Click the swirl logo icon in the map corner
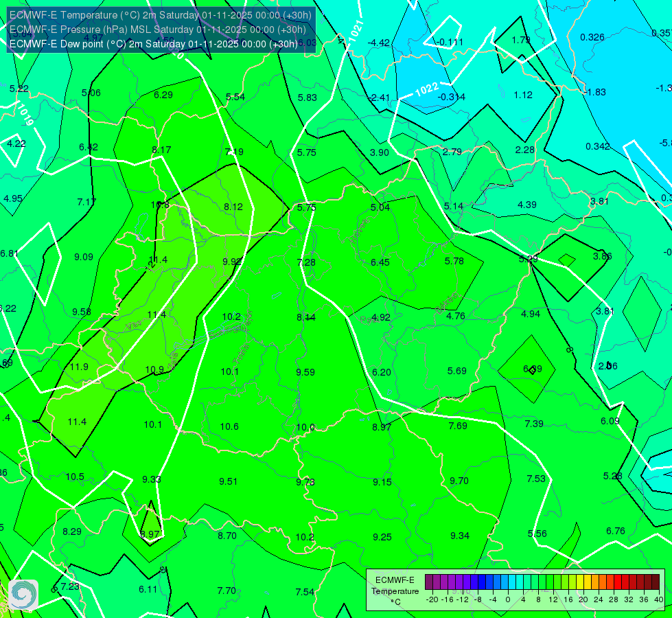 coord(23,595)
